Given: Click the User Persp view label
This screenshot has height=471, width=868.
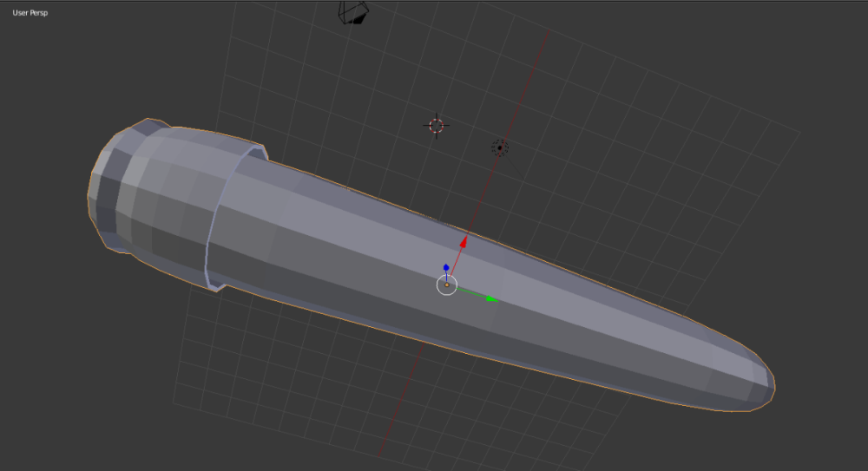Looking at the screenshot, I should (30, 14).
